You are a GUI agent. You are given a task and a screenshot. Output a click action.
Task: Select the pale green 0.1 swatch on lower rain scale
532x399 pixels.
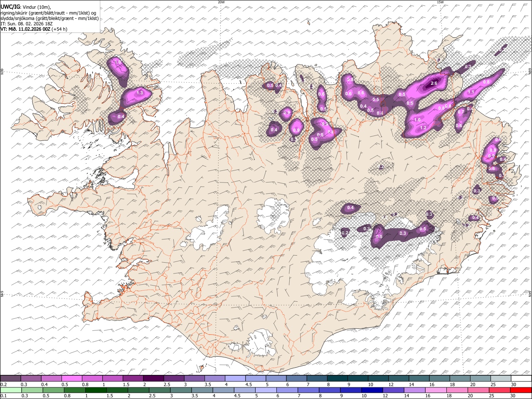click(x=11, y=390)
